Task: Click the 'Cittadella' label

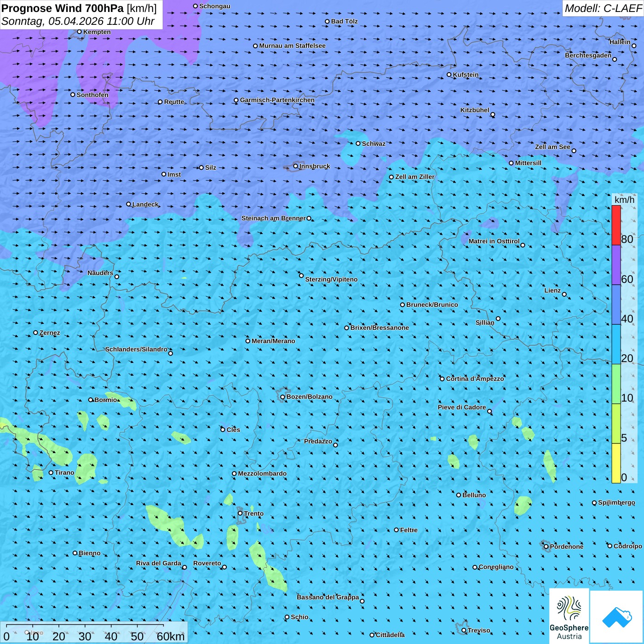Action: tap(390, 635)
